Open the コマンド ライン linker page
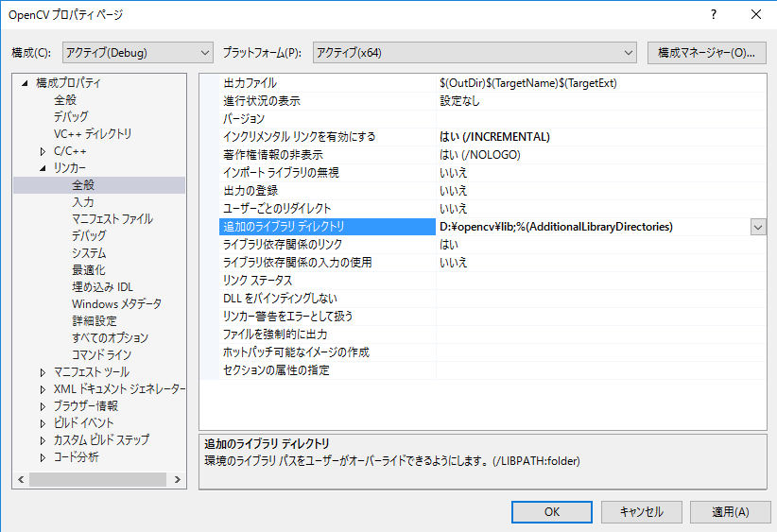 tap(101, 354)
